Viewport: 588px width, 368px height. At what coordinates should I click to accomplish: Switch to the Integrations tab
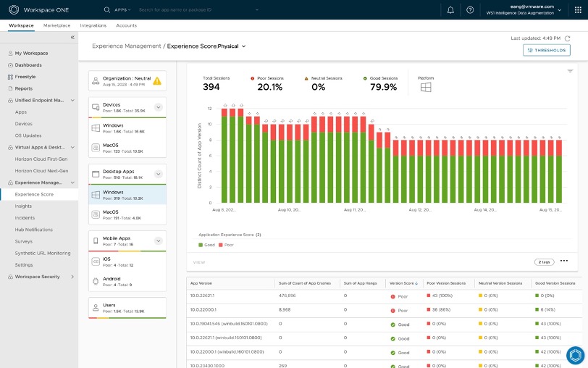pyautogui.click(x=93, y=25)
